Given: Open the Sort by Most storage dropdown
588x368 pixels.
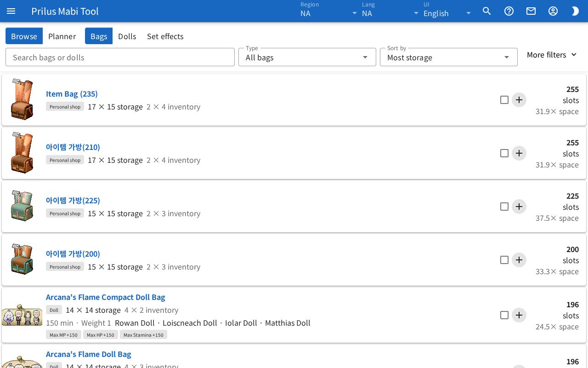Looking at the screenshot, I should coord(449,57).
